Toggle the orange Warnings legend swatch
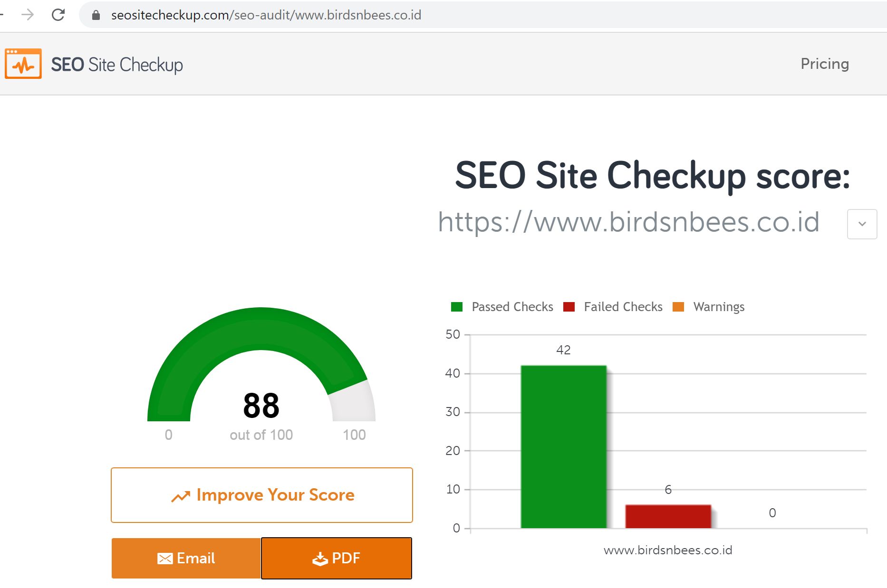Image resolution: width=887 pixels, height=588 pixels. pyautogui.click(x=678, y=307)
